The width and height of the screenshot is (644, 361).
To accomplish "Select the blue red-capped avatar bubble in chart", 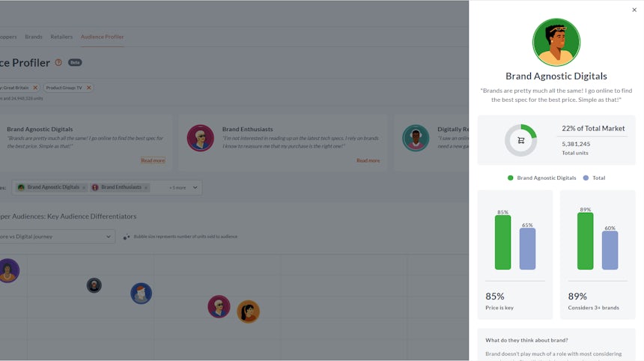I will click(x=141, y=293).
